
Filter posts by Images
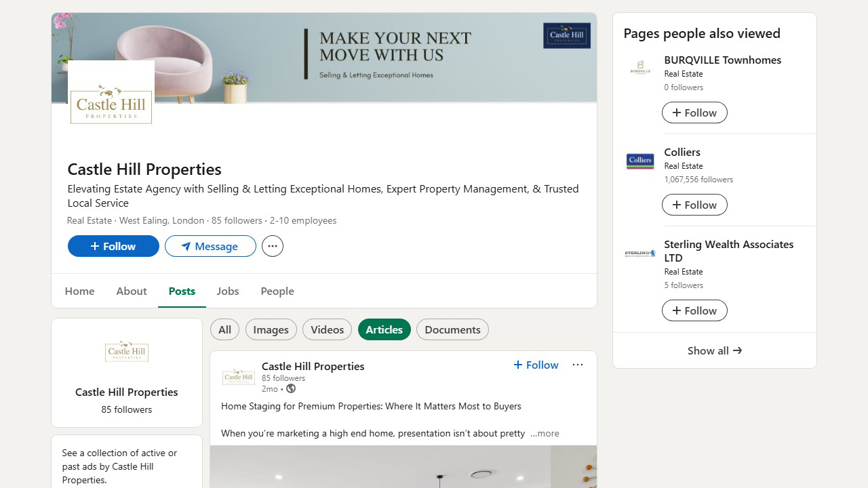(x=271, y=329)
